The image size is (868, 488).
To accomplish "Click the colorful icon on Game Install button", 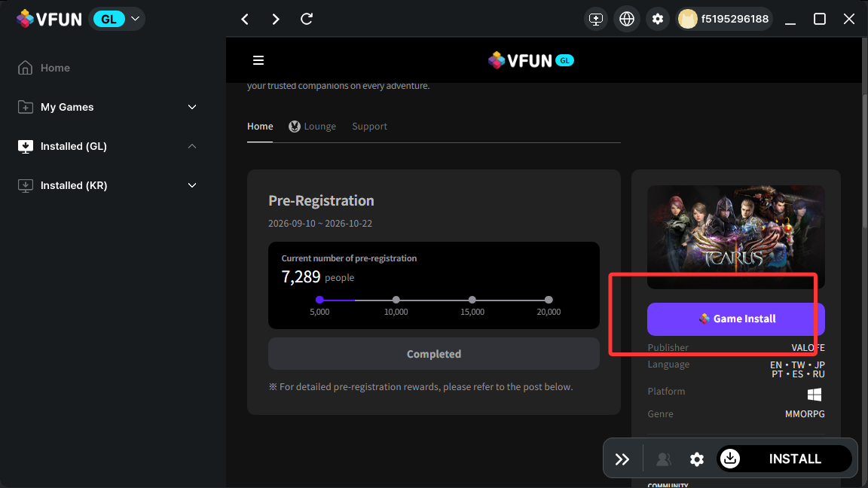I will (704, 319).
